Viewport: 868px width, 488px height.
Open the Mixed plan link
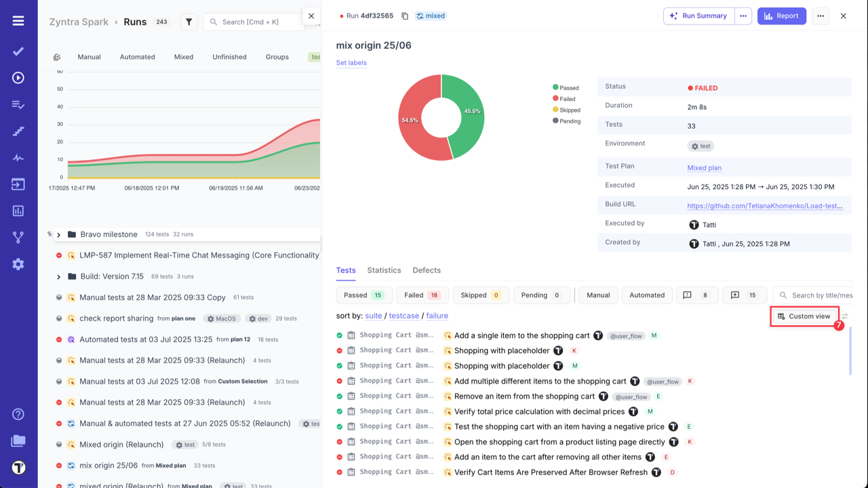[x=704, y=167]
